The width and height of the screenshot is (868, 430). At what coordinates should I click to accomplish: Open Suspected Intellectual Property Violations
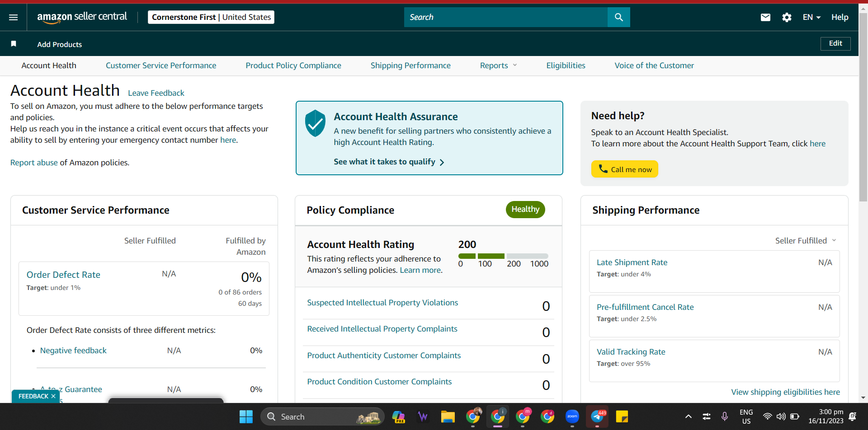tap(382, 303)
